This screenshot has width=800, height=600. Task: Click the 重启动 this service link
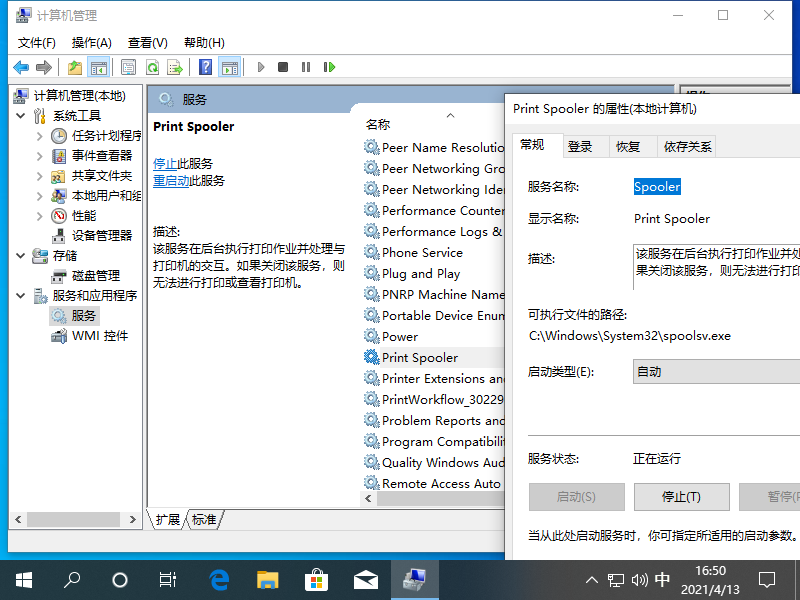coord(171,181)
